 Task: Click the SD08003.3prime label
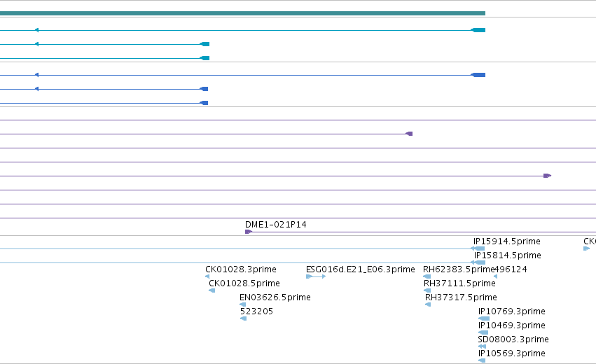coord(513,339)
